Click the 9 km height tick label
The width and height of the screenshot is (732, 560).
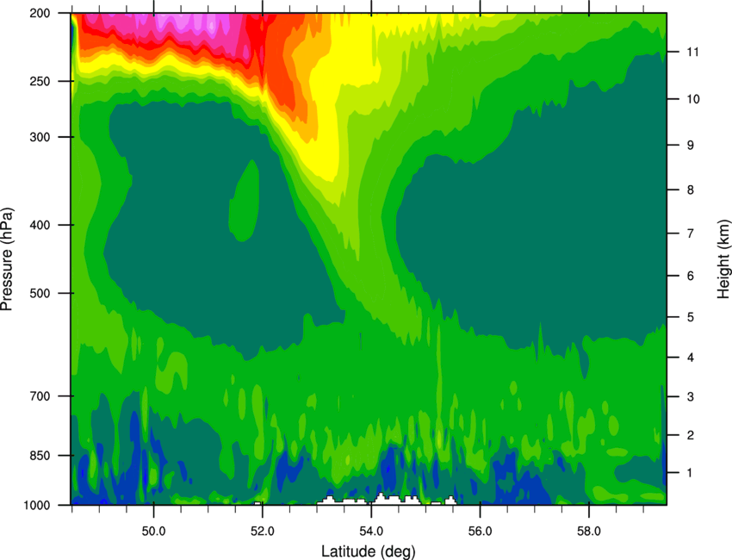pos(691,146)
